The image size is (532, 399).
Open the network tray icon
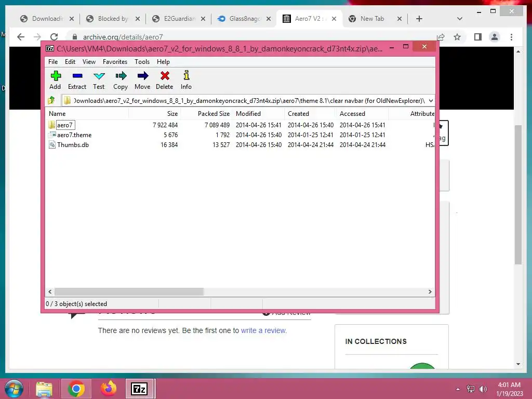pos(471,389)
